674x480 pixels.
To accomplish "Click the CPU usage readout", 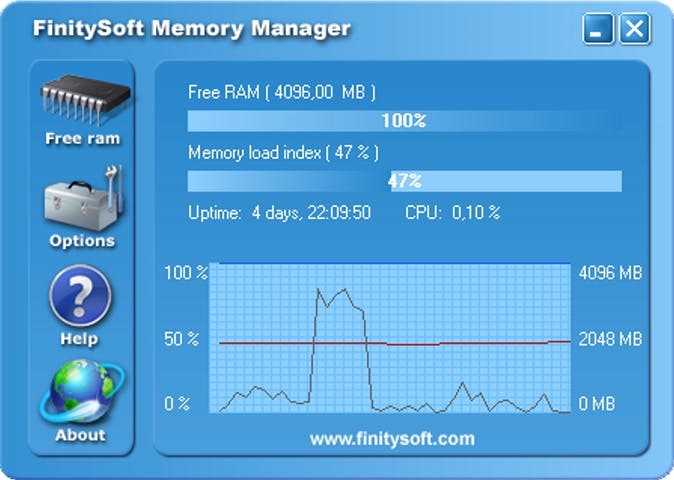I will click(x=452, y=212).
